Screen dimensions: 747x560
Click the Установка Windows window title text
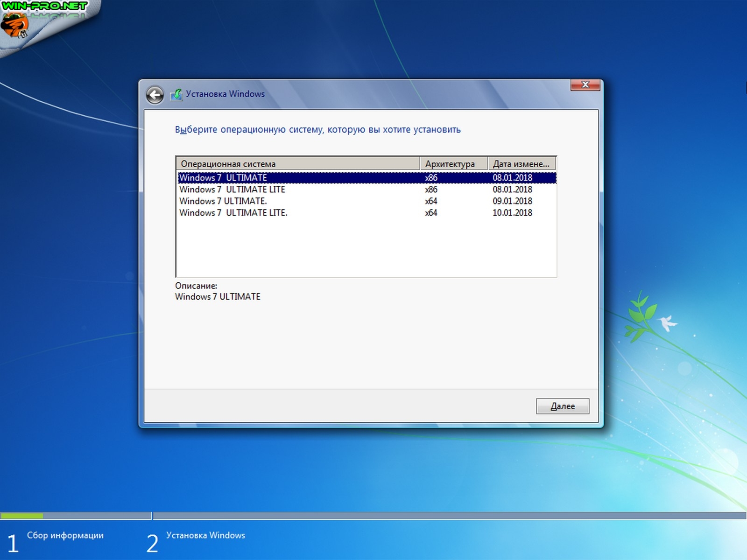[225, 94]
